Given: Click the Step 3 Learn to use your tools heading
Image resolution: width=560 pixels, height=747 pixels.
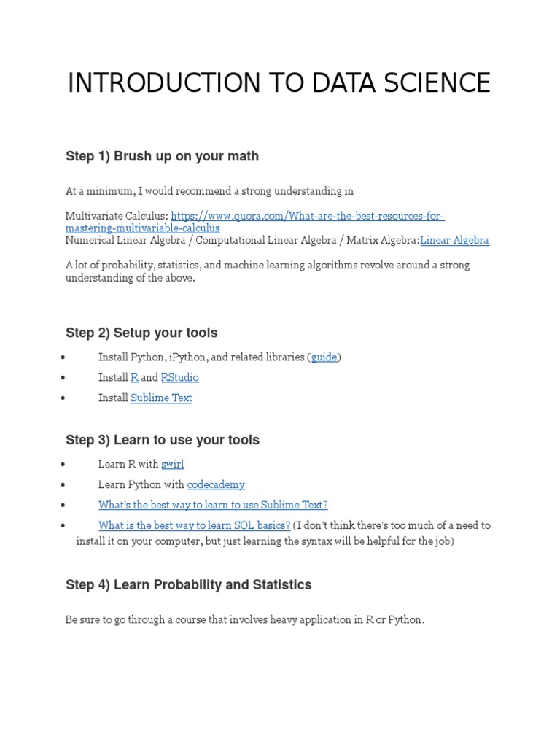Looking at the screenshot, I should [162, 440].
